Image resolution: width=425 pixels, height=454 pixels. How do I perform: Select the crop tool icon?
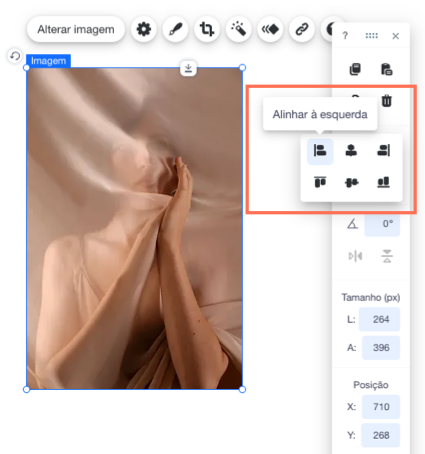coord(207,30)
